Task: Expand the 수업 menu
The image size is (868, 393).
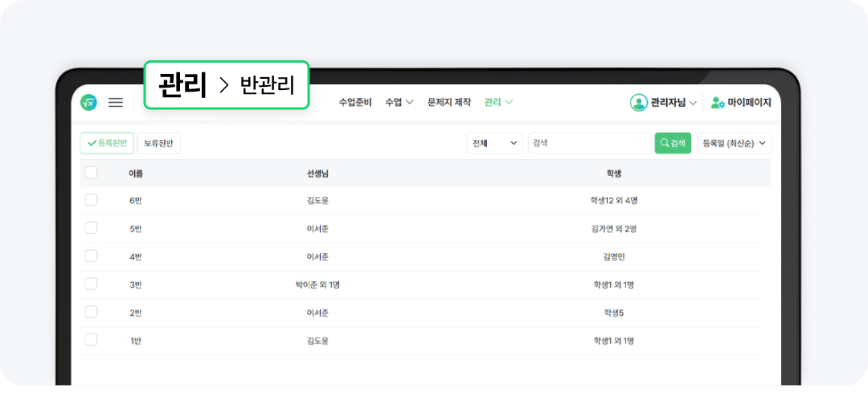Action: click(x=399, y=103)
